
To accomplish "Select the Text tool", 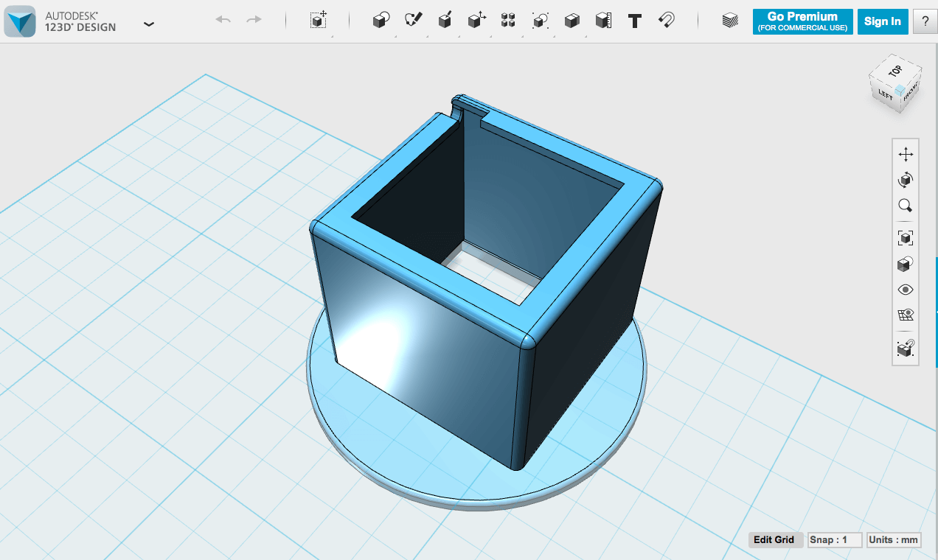I will coord(635,21).
